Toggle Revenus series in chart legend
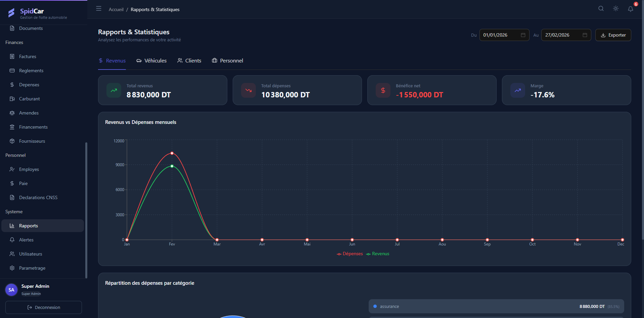 point(378,254)
